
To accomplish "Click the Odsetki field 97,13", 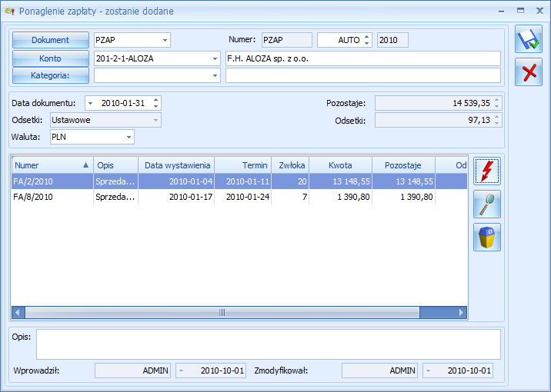I will (438, 120).
